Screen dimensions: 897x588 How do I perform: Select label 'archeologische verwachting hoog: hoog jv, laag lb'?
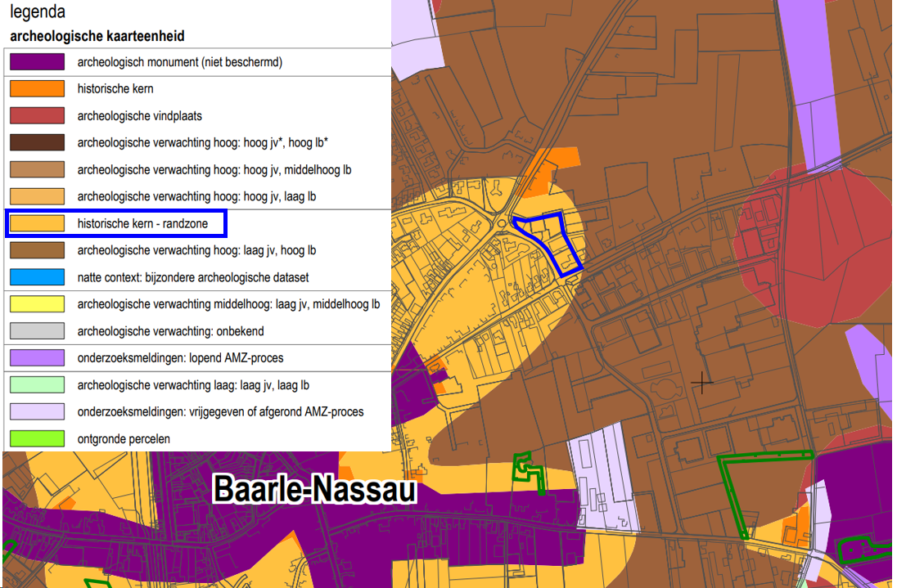[196, 196]
